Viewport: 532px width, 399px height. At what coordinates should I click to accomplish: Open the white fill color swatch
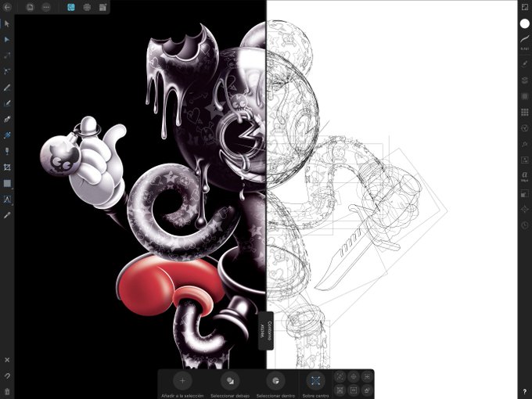point(524,23)
